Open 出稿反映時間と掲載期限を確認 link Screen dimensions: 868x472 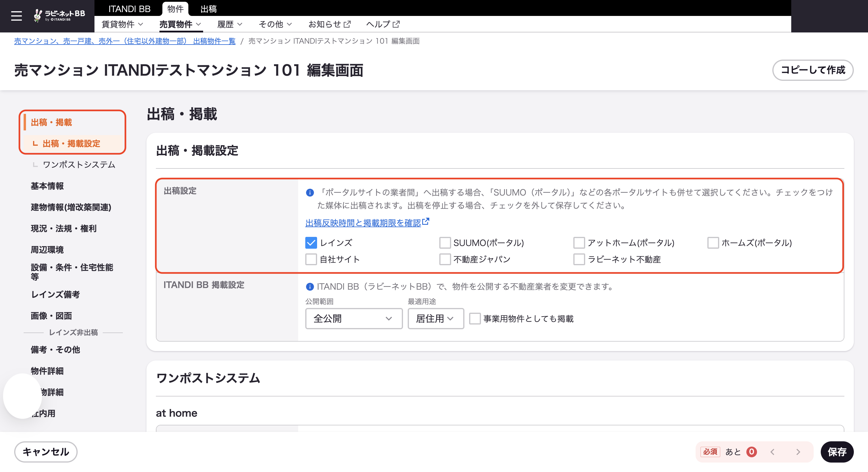pyautogui.click(x=363, y=223)
